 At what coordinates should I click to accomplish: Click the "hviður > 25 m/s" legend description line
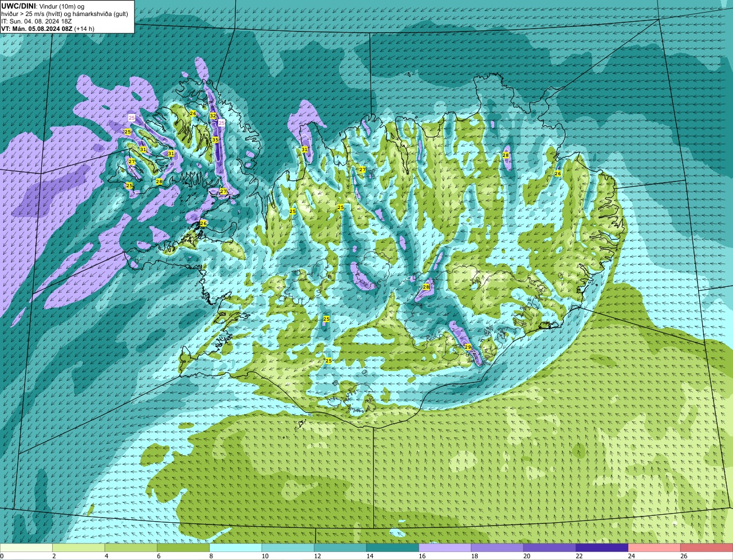(65, 14)
